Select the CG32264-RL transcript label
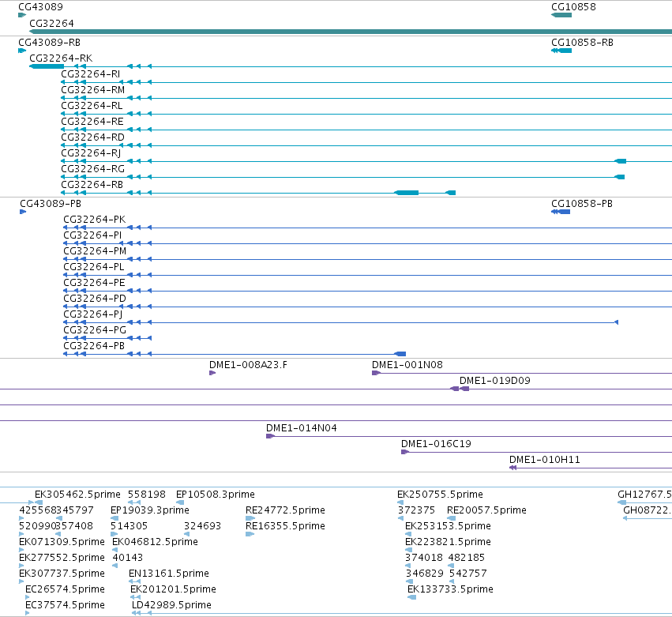 point(92,106)
